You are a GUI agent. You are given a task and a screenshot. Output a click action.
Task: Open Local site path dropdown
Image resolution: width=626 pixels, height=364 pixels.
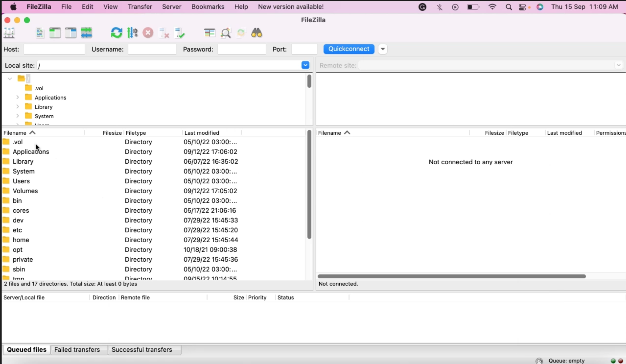(305, 65)
